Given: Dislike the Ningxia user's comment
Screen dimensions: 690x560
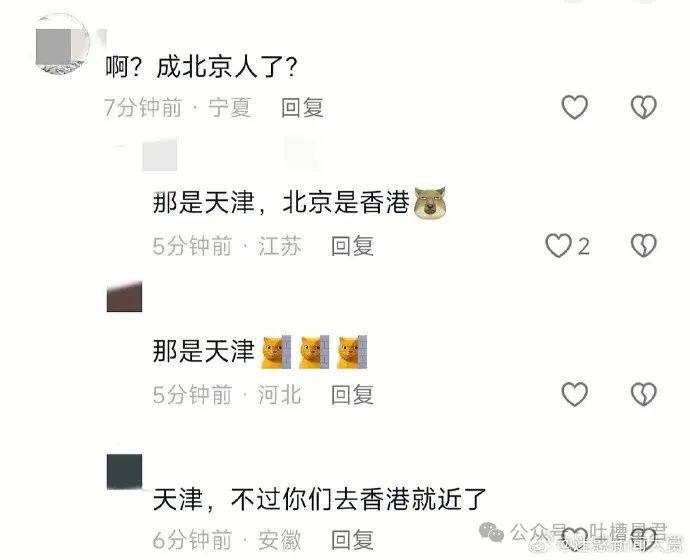Looking at the screenshot, I should [x=644, y=107].
